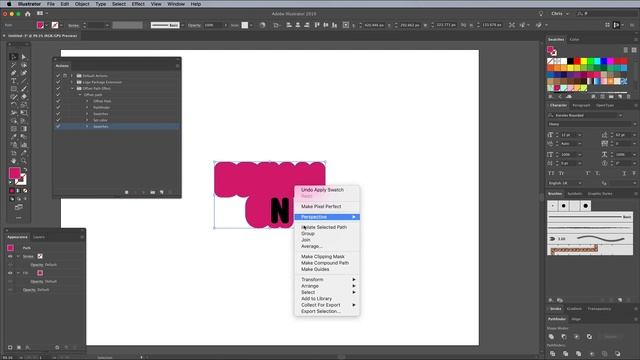Switch Swatches panel to grid thumbnail view
Image resolution: width=640 pixels, height=360 pixels.
pos(634,50)
